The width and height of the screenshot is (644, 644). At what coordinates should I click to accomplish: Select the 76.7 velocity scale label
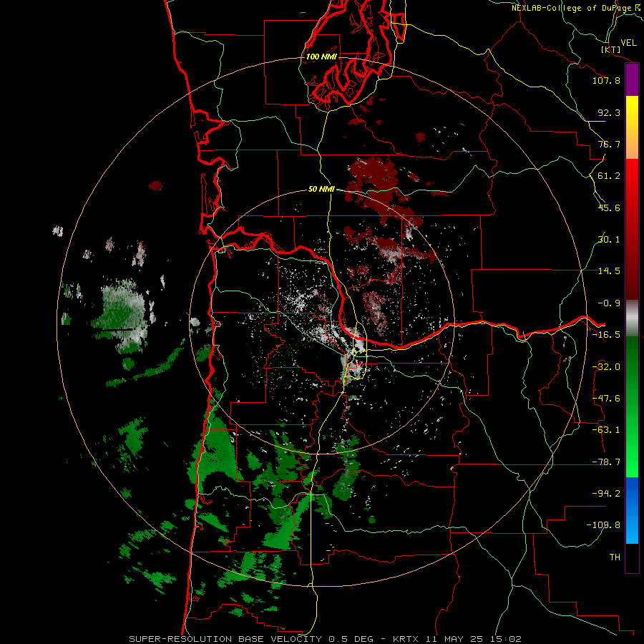609,144
